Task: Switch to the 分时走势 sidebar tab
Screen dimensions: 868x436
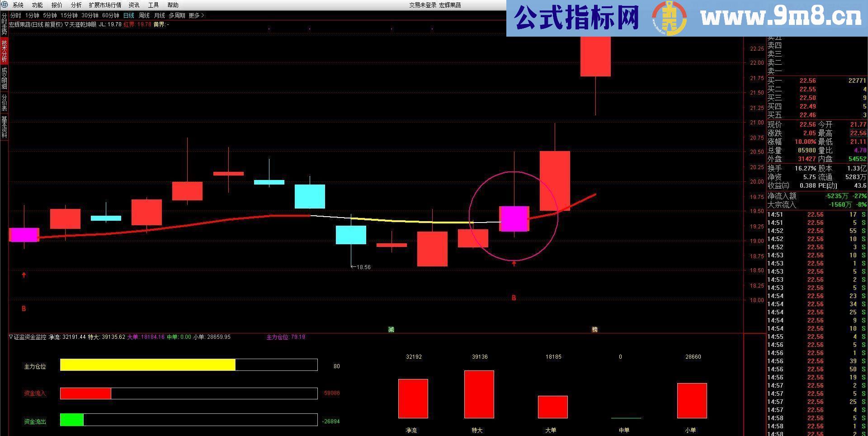Action: click(x=4, y=25)
